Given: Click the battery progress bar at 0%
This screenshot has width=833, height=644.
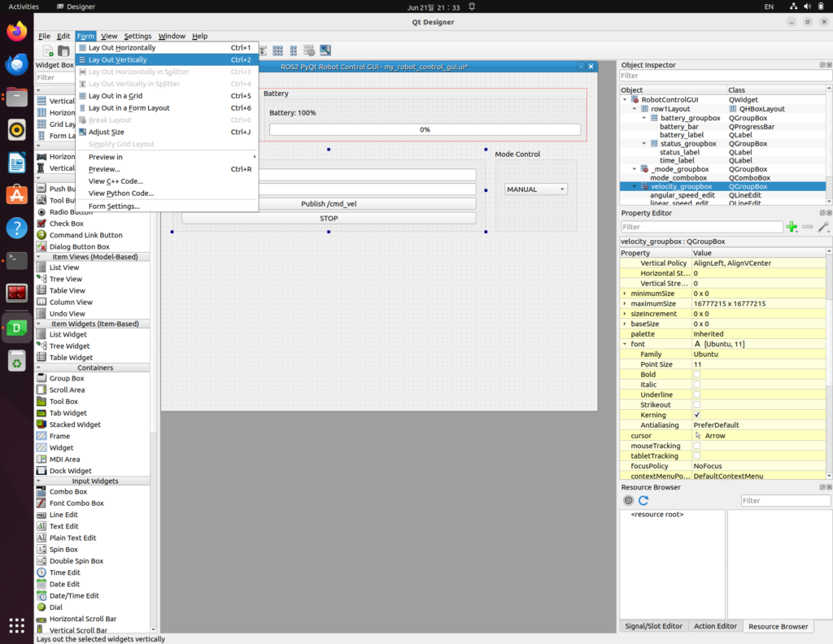Looking at the screenshot, I should click(425, 129).
